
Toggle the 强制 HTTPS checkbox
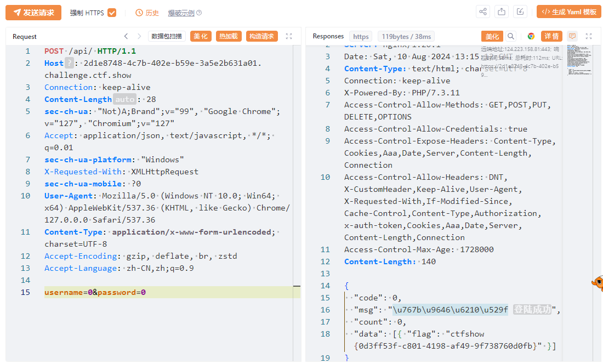click(112, 13)
